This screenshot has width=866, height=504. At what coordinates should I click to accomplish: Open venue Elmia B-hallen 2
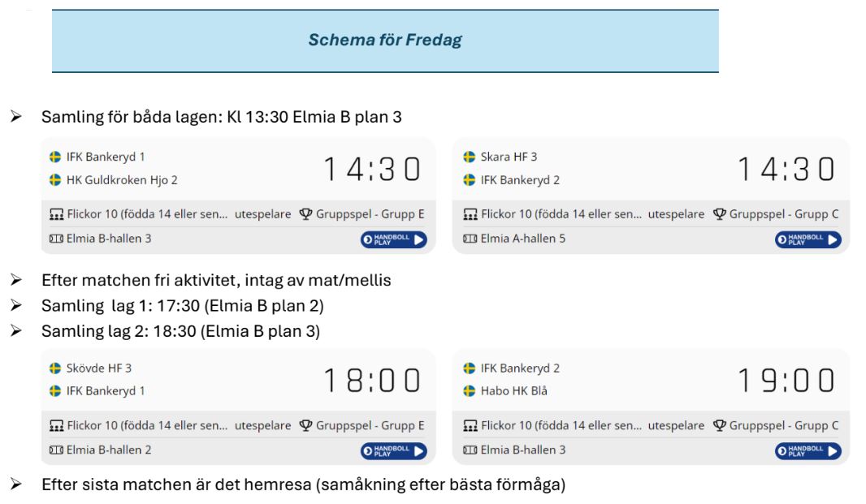[109, 450]
